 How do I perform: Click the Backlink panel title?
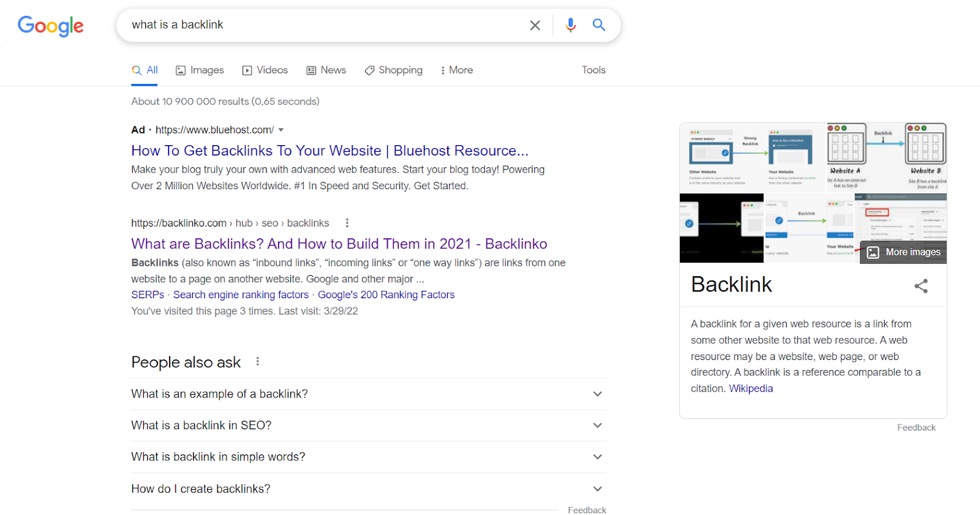(x=731, y=285)
